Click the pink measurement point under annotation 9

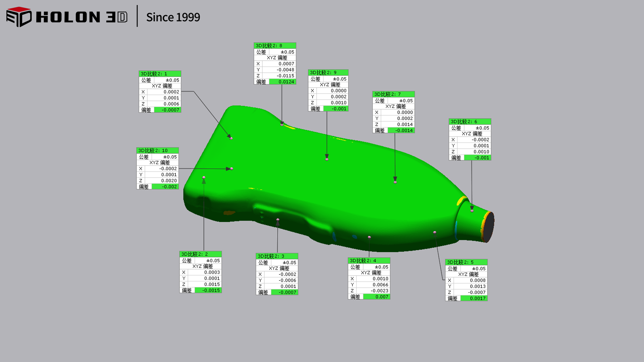tap(327, 159)
